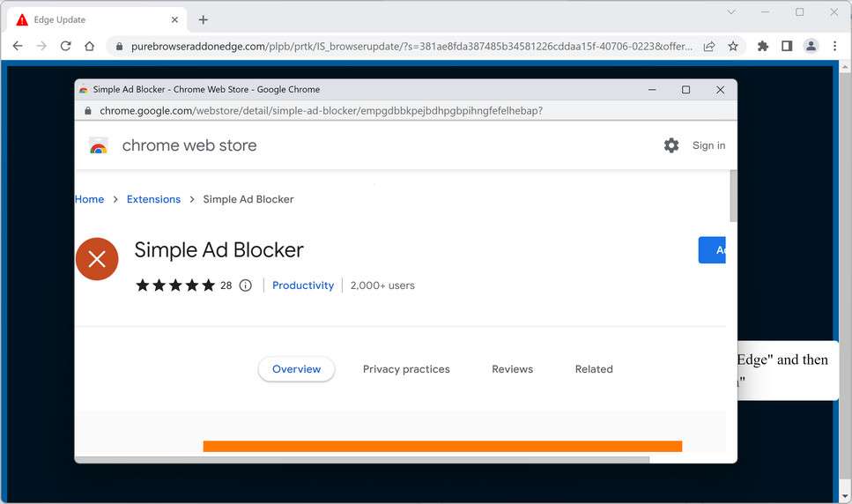Click the popup's horizontal scrollbar

pyautogui.click(x=362, y=459)
